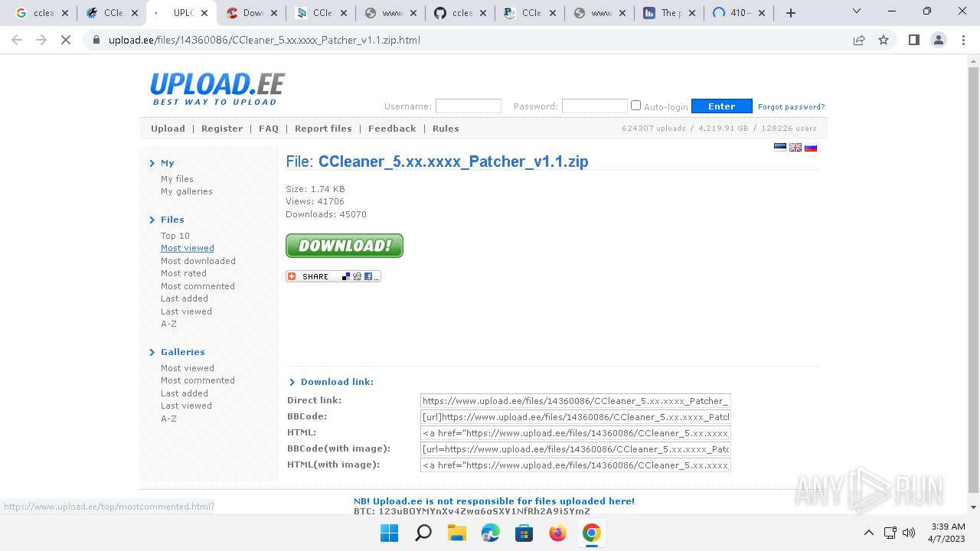Screen dimensions: 980x551
Task: Switch language with the Russian flag icon
Action: click(x=811, y=147)
